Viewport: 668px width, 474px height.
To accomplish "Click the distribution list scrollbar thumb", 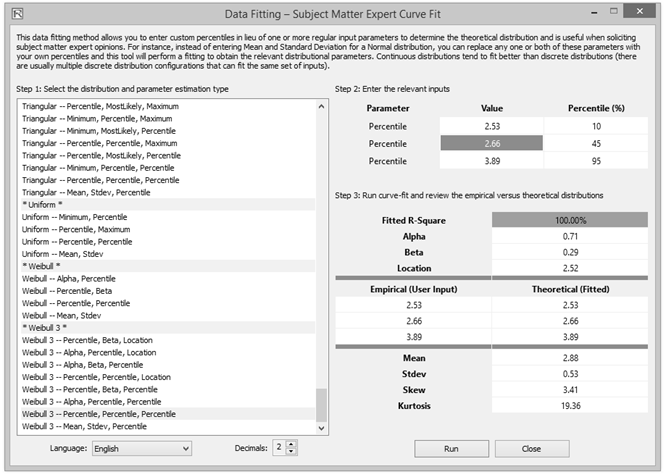I will click(x=321, y=405).
